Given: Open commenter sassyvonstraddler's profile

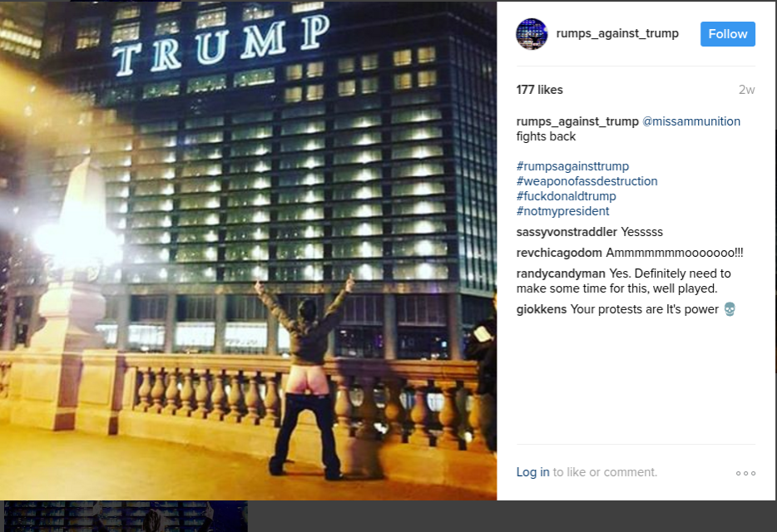Looking at the screenshot, I should (x=567, y=232).
